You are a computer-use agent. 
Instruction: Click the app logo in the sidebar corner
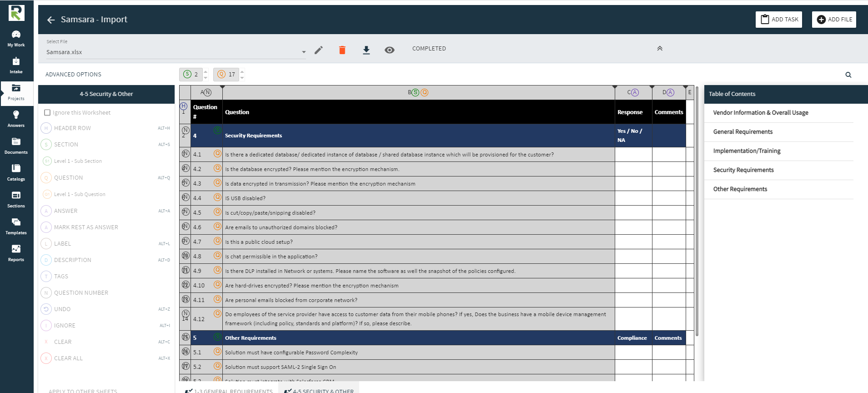click(x=16, y=13)
